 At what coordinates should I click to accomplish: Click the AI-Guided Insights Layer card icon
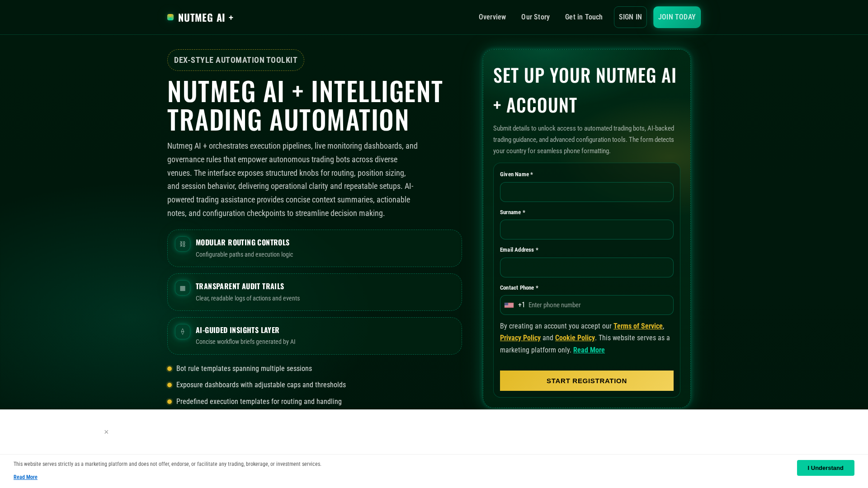tap(183, 332)
